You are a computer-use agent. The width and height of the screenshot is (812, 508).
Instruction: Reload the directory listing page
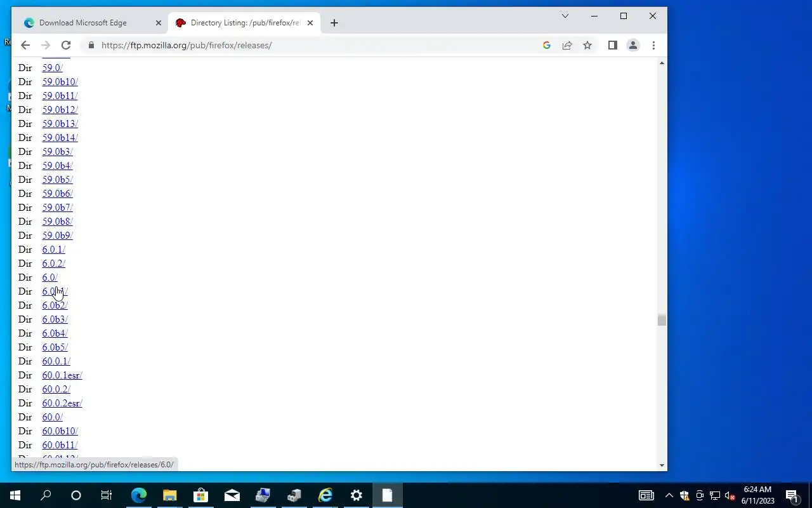(x=66, y=45)
